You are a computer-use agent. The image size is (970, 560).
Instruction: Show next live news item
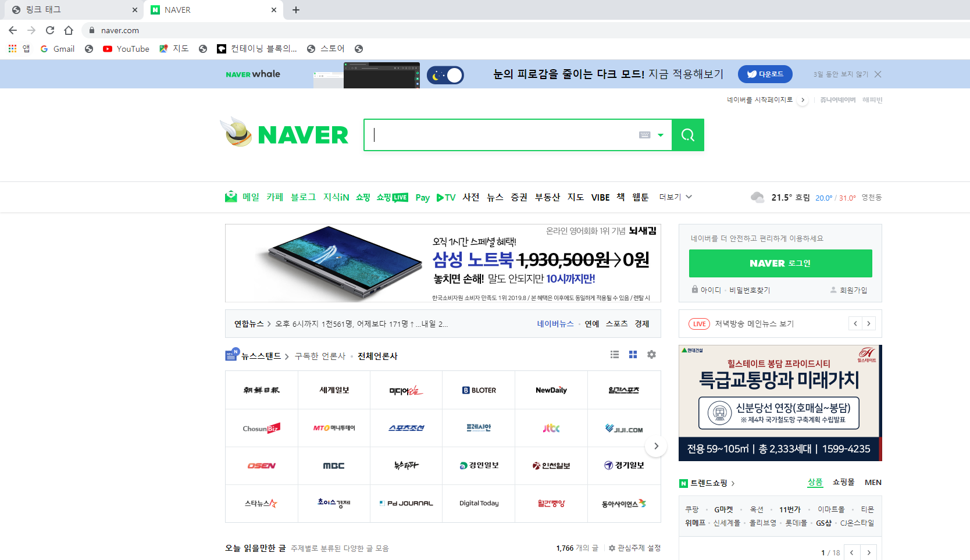pyautogui.click(x=869, y=324)
